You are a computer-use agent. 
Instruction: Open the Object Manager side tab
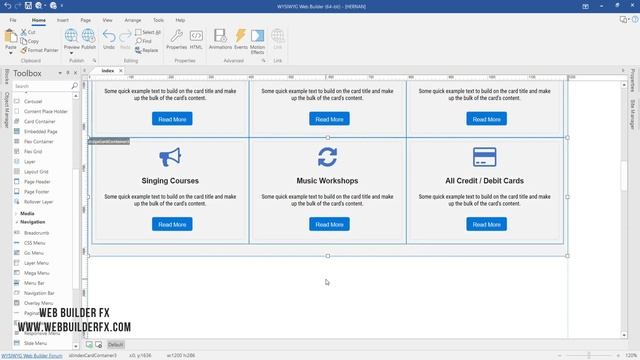click(x=7, y=110)
